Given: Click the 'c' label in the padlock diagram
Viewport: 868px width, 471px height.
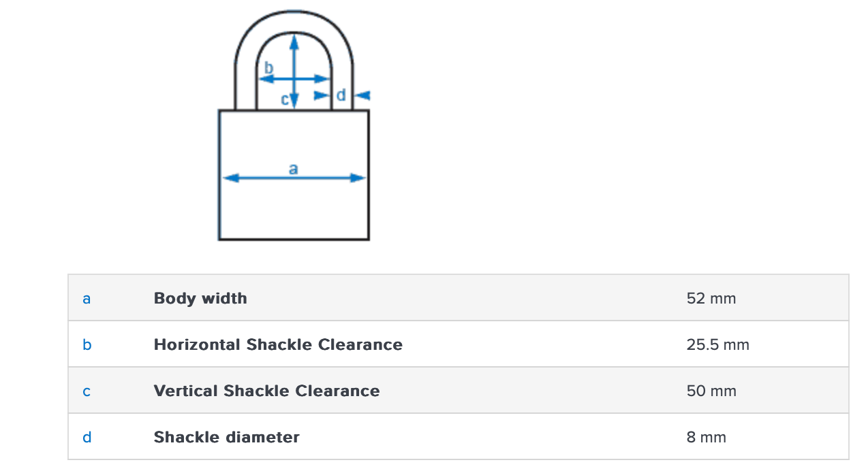Looking at the screenshot, I should click(x=285, y=99).
